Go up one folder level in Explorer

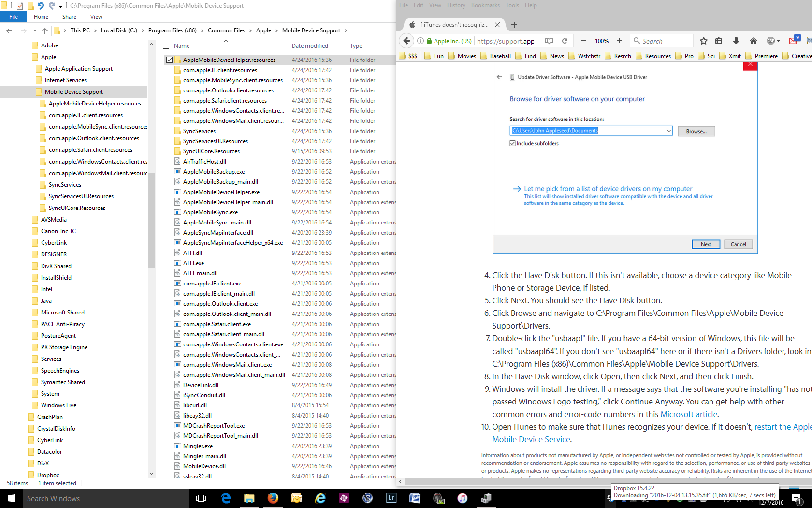click(x=45, y=30)
